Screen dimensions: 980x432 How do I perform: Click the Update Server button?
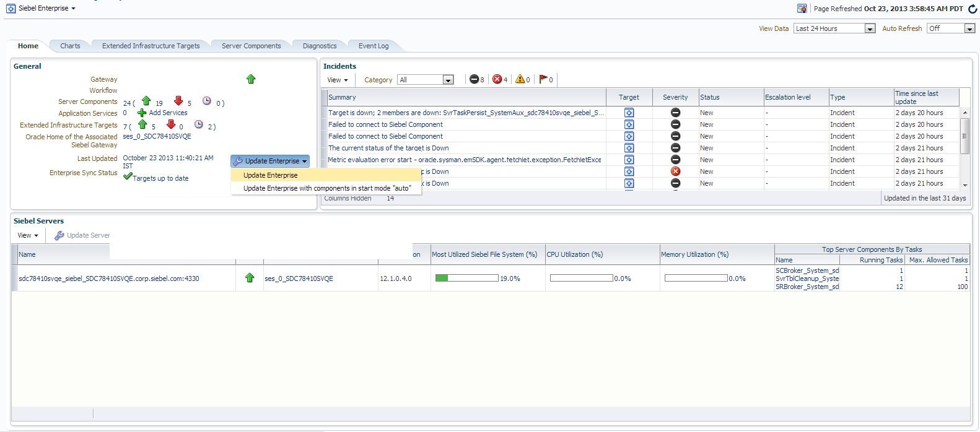tap(82, 235)
